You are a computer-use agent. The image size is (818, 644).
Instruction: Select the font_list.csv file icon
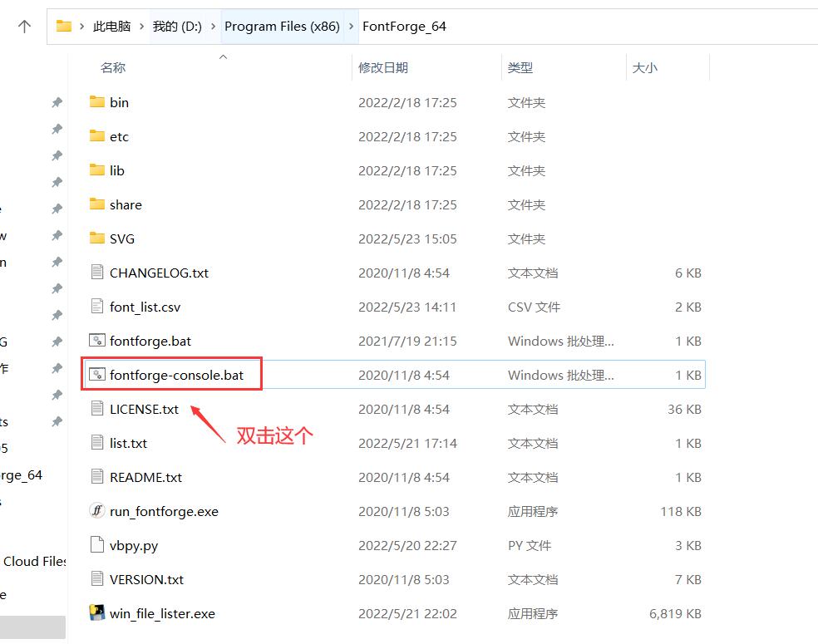97,307
